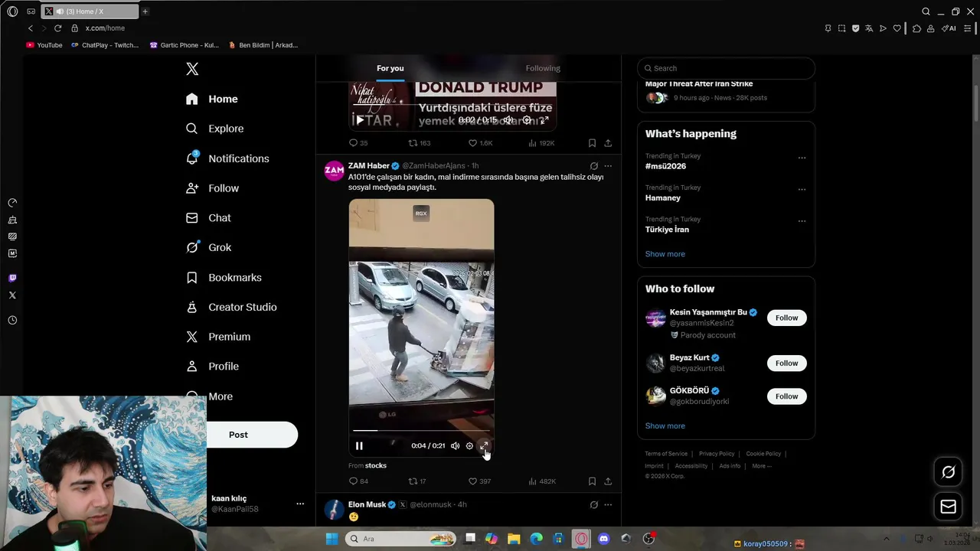980x551 pixels.
Task: Open Chat in the sidebar
Action: click(x=208, y=218)
